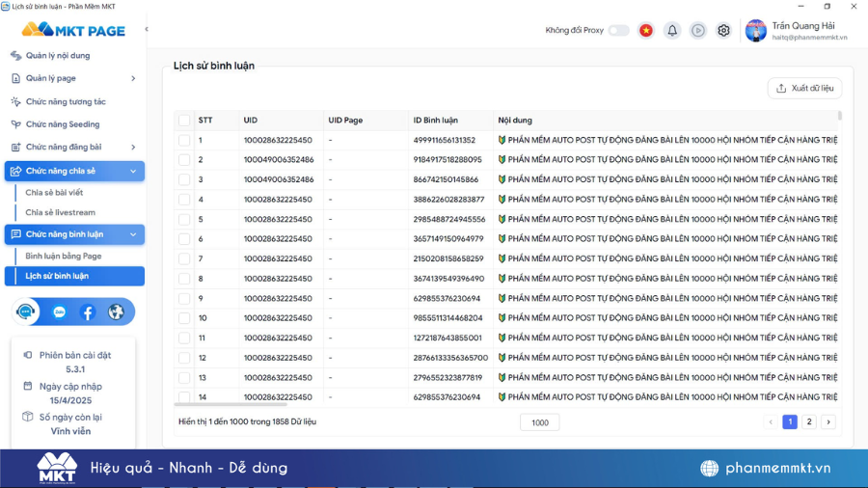
Task: Open the 1000 rows-per-page selector
Action: (540, 422)
